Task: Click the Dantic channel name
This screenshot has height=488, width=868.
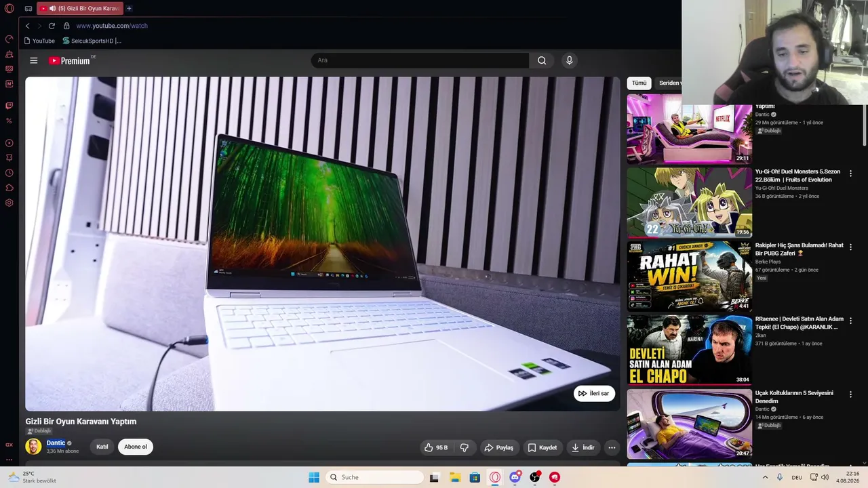Action: tap(56, 443)
